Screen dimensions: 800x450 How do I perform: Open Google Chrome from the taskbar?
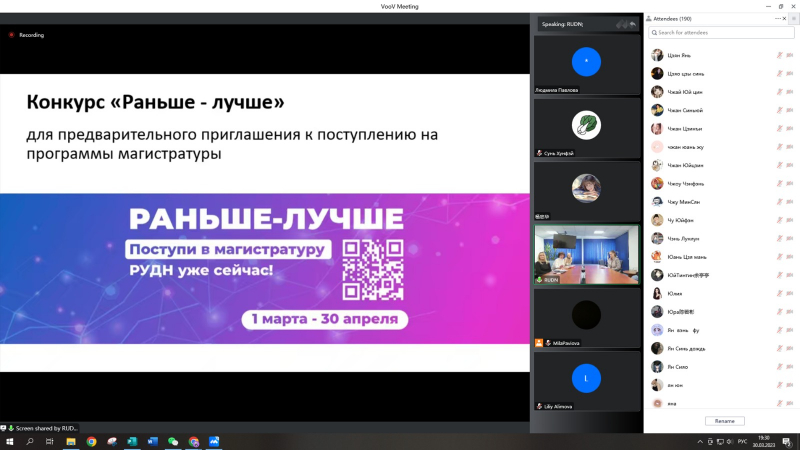pos(91,441)
